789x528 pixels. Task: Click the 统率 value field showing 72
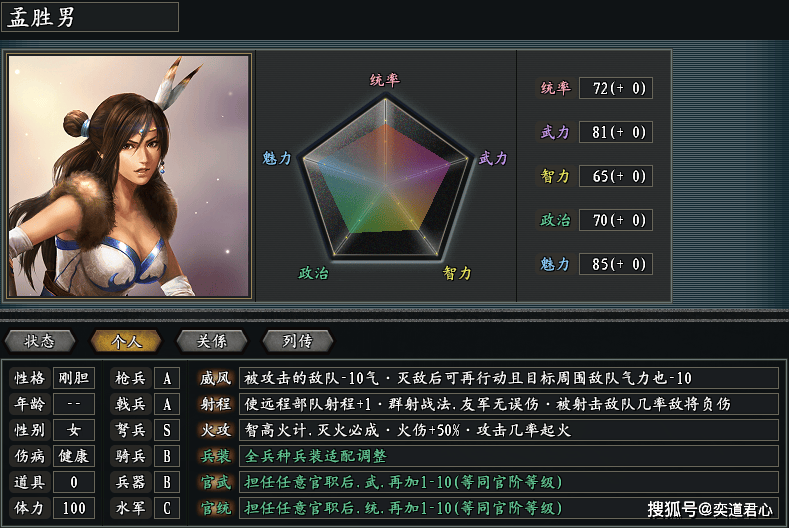click(616, 88)
